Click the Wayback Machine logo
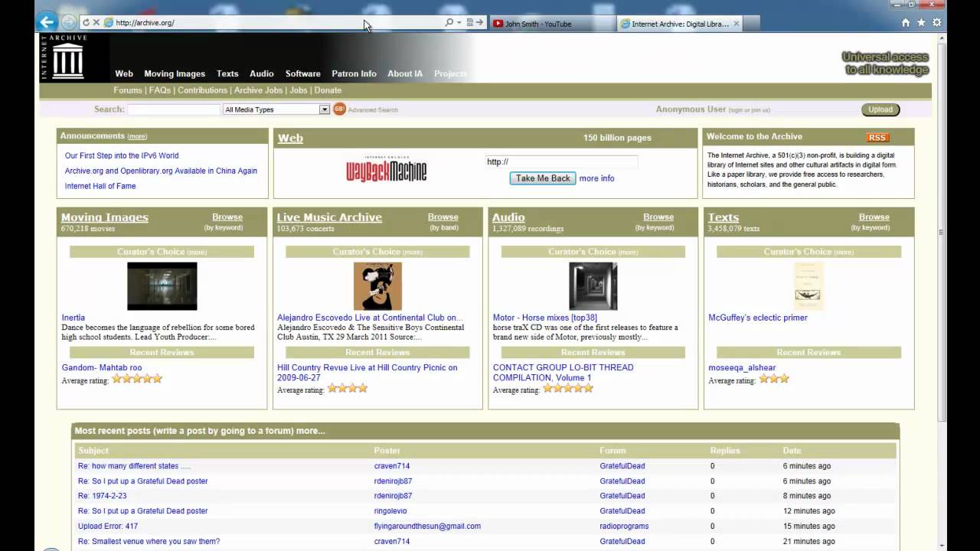The image size is (980, 551). 386,168
